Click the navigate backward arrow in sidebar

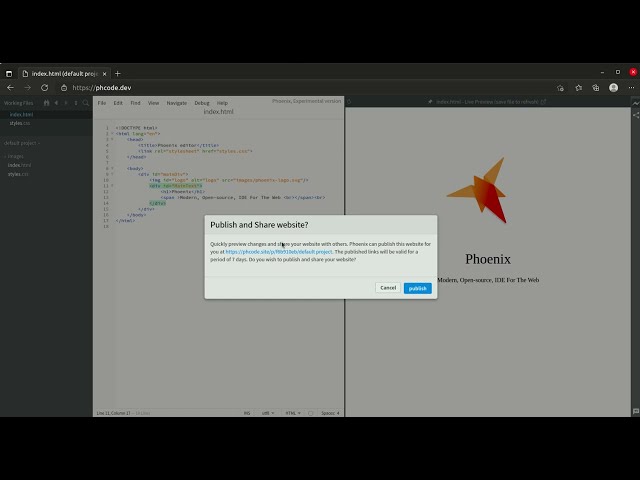pos(56,103)
